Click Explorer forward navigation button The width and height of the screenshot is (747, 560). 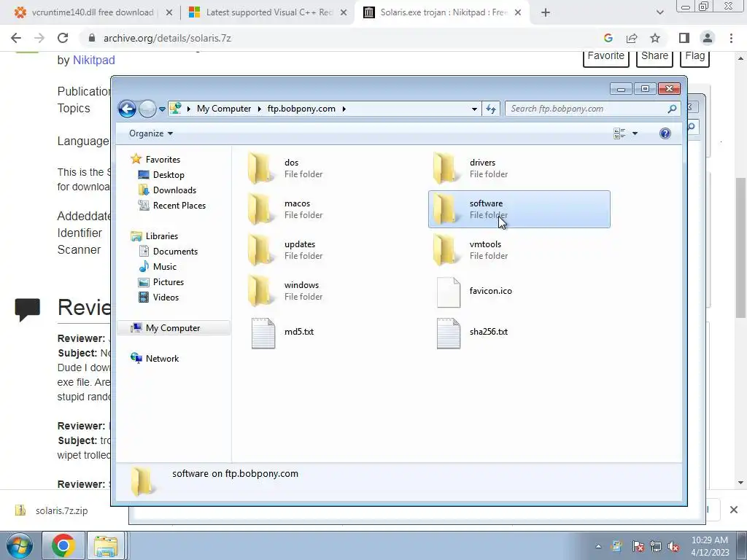[x=147, y=109]
